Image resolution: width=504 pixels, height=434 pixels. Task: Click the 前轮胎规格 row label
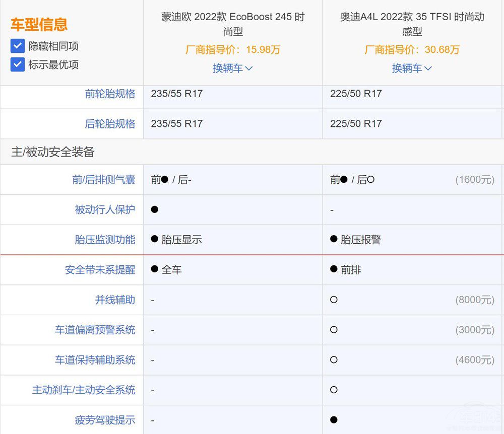(x=110, y=94)
